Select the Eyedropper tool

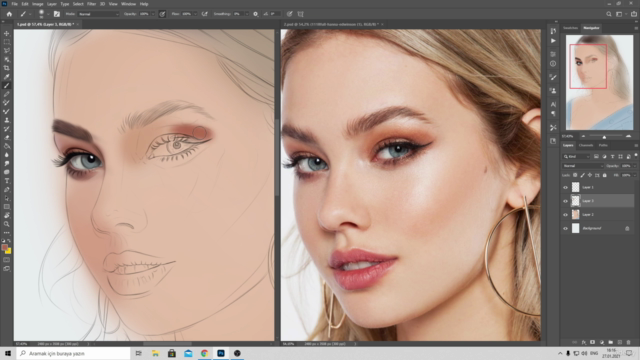[7, 77]
